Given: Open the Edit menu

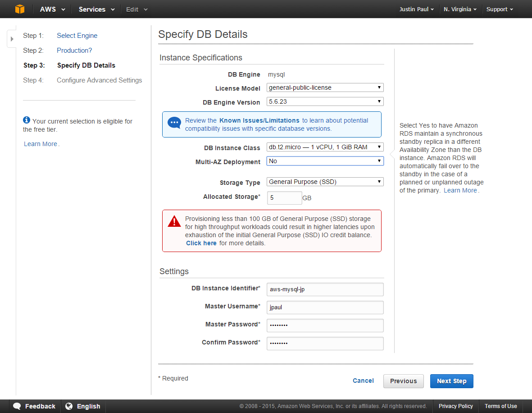Looking at the screenshot, I should click(137, 9).
